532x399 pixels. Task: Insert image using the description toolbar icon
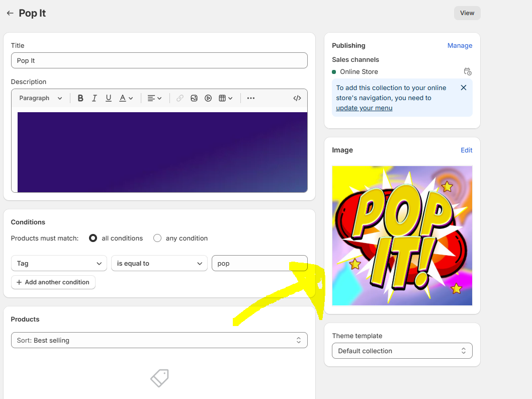tap(194, 98)
